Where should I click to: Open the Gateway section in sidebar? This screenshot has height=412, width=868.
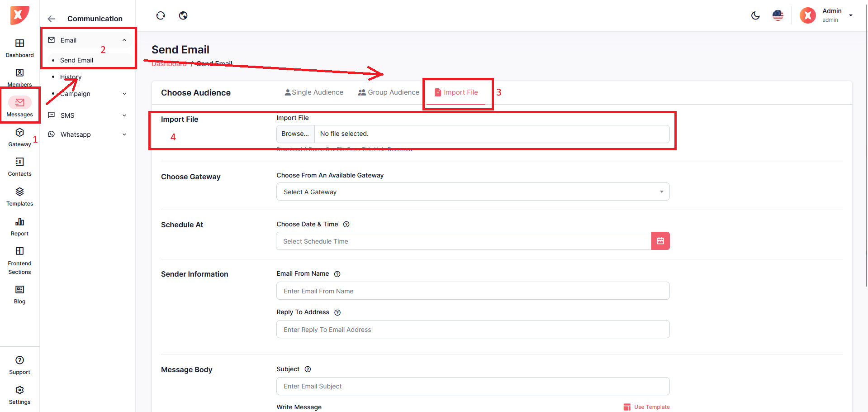pos(19,137)
